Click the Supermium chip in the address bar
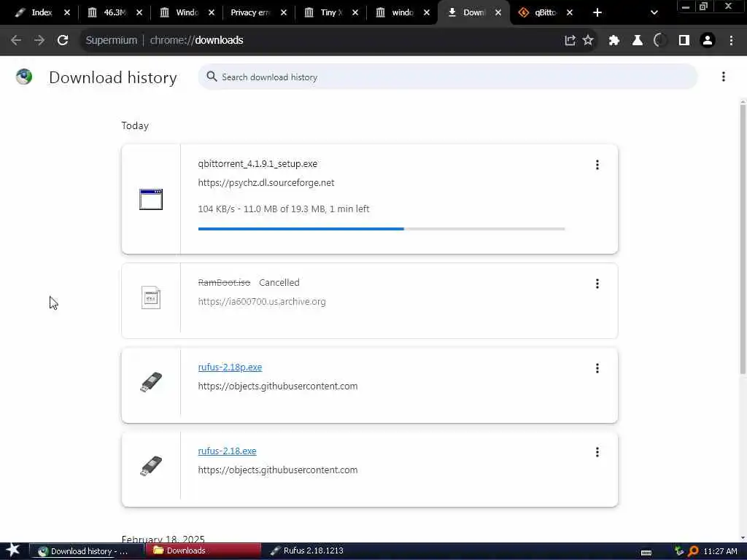The height and width of the screenshot is (560, 747). (x=112, y=41)
